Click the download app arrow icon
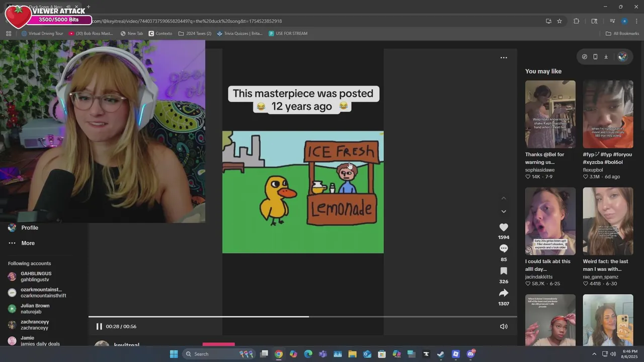Viewport: 644px width, 362px height. (606, 57)
